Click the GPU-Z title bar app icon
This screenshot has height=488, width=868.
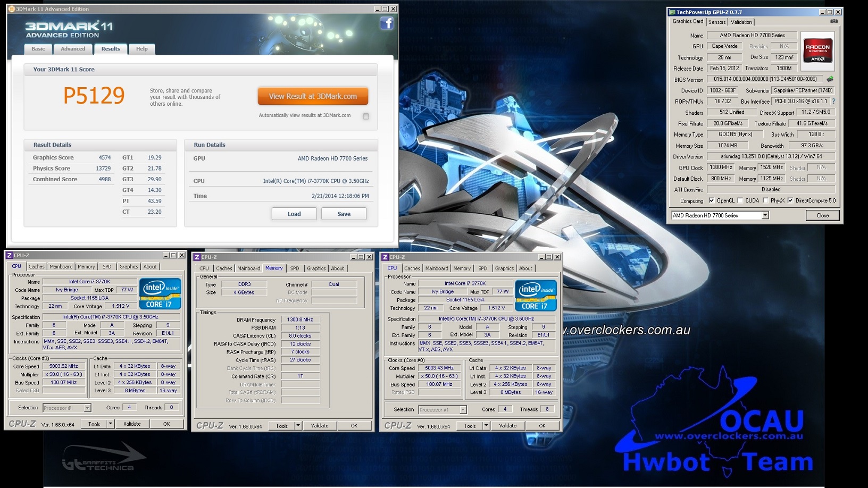click(672, 12)
